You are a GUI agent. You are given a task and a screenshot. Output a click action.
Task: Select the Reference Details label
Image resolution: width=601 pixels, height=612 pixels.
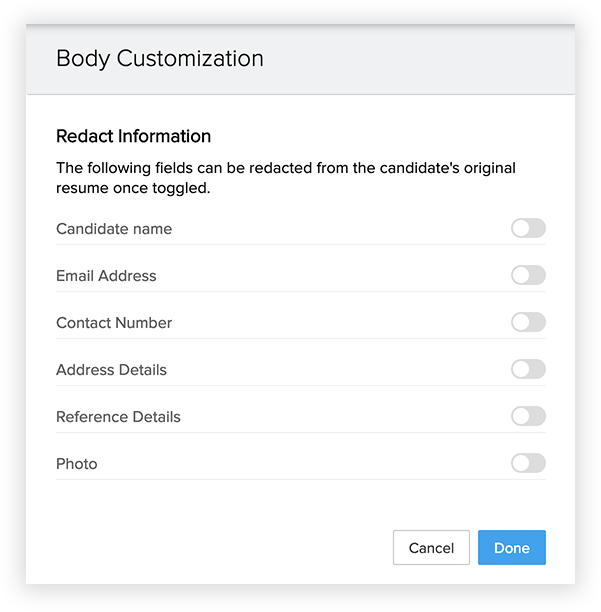click(x=118, y=417)
